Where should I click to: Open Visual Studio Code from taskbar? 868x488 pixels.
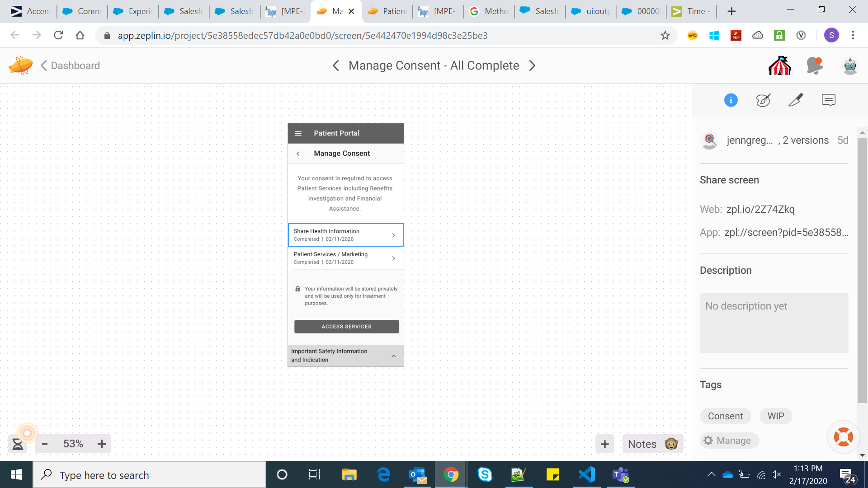point(587,475)
